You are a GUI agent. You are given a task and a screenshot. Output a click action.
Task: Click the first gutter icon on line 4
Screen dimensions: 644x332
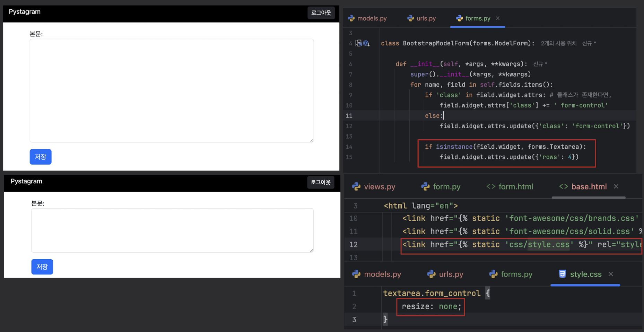(x=359, y=43)
